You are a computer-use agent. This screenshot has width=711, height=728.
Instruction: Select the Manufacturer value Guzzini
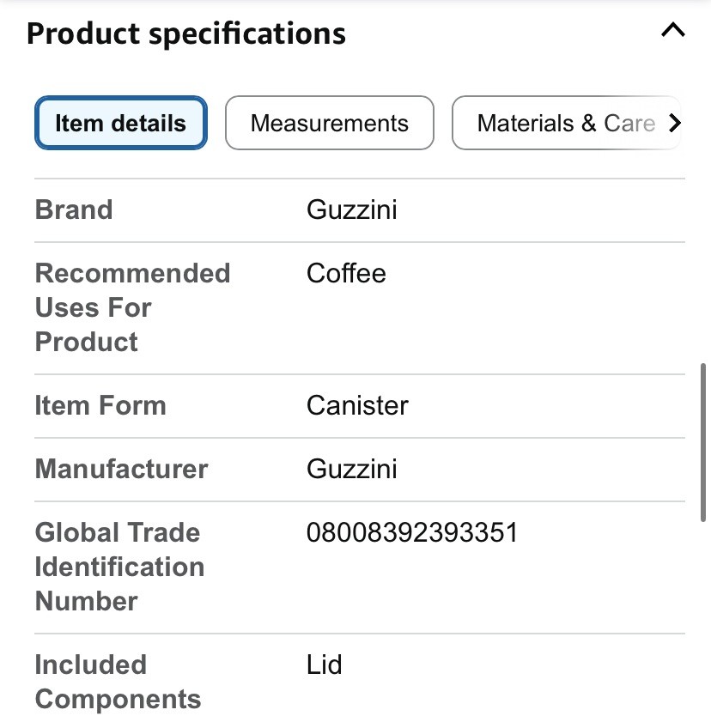(x=351, y=470)
